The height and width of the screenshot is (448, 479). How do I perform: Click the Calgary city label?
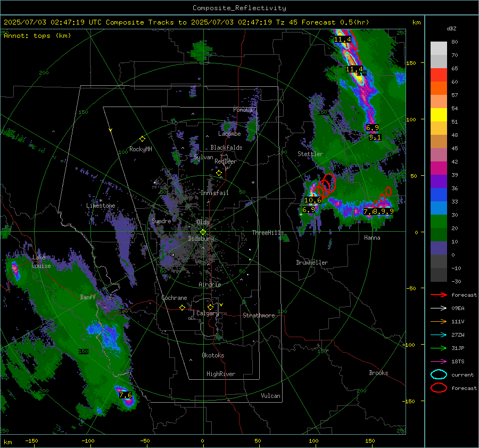(x=208, y=313)
